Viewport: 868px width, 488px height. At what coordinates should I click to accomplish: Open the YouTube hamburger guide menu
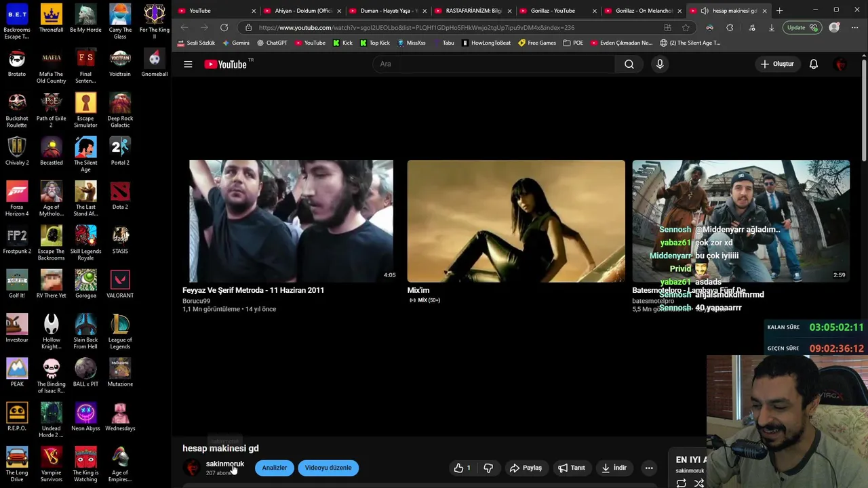(188, 64)
